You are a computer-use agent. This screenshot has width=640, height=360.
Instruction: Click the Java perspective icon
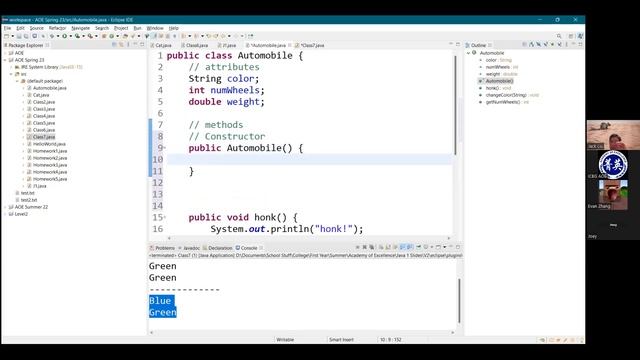[580, 36]
